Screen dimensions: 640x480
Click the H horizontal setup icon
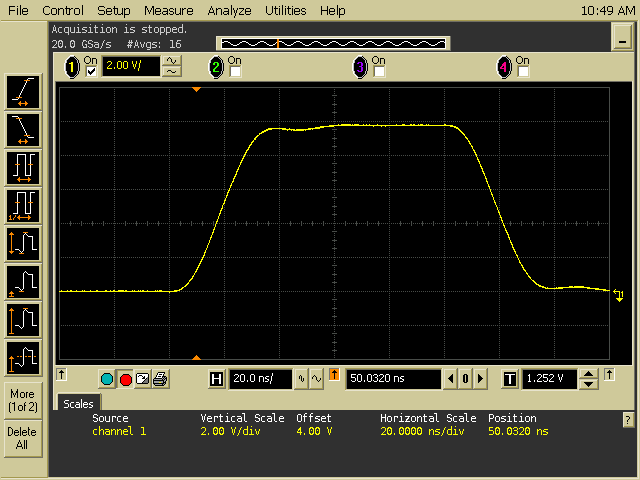point(216,379)
